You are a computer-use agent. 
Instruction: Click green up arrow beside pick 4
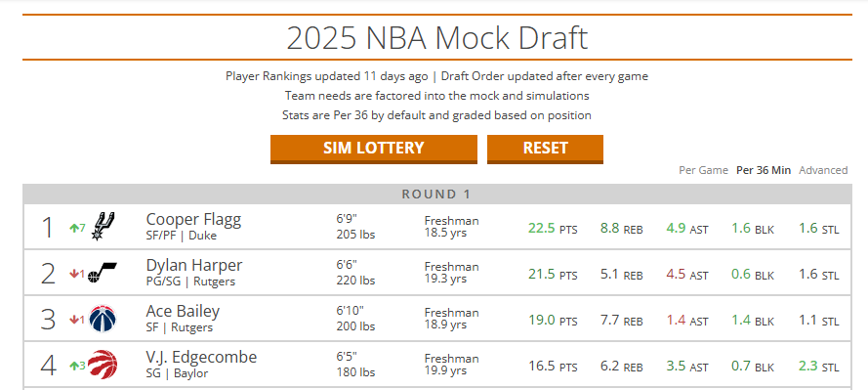[x=73, y=366]
